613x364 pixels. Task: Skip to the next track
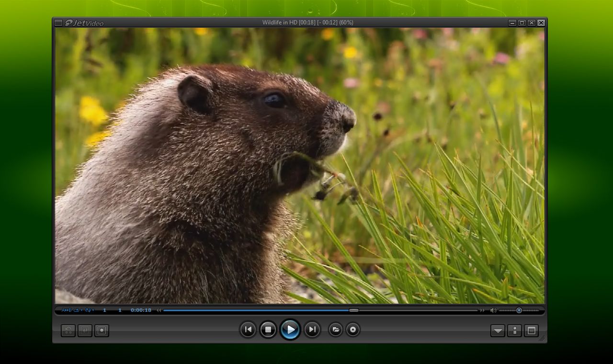coord(312,330)
